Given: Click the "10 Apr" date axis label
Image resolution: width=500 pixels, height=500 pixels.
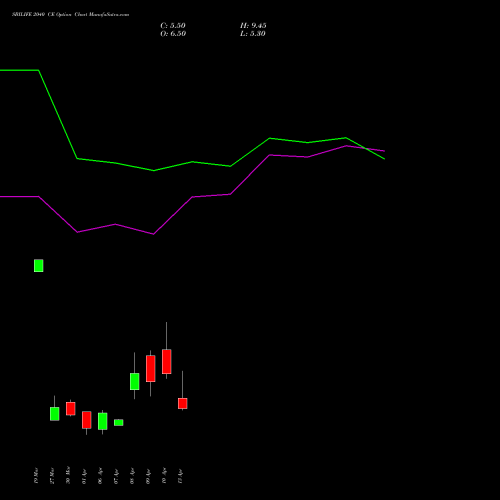Looking at the screenshot, I should (164, 476).
